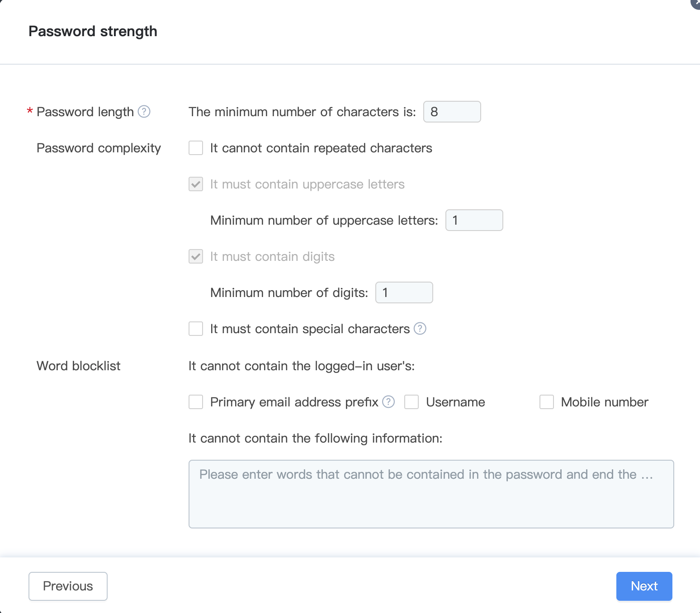Close the dialog using the top-right corner icon

coord(696,3)
